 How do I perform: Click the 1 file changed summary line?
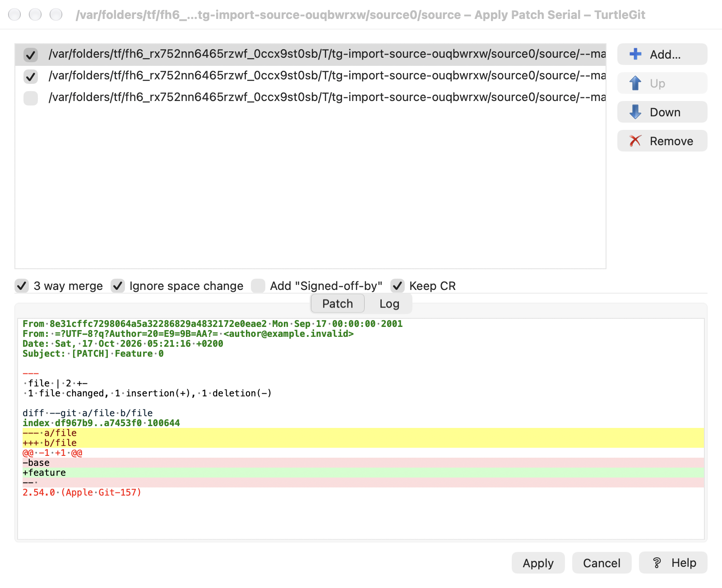(147, 393)
